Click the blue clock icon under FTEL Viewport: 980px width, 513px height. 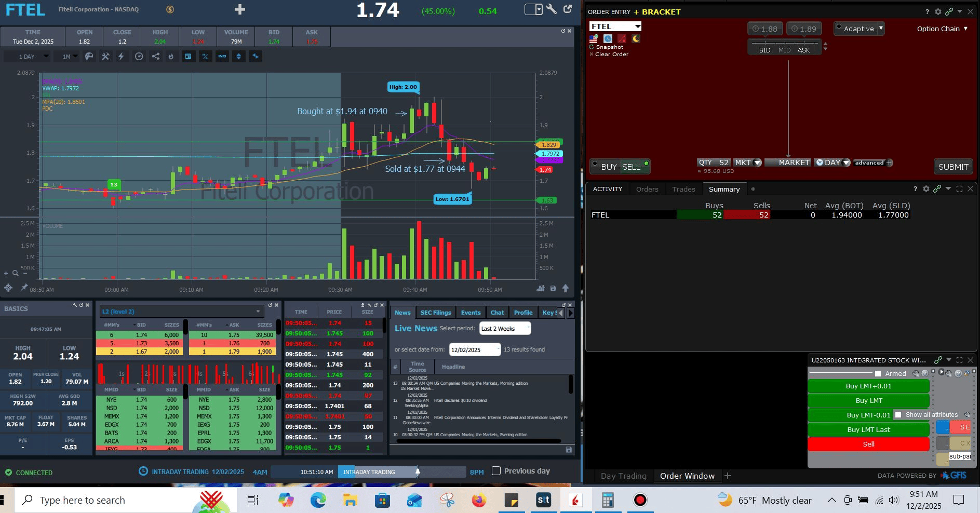coord(608,39)
